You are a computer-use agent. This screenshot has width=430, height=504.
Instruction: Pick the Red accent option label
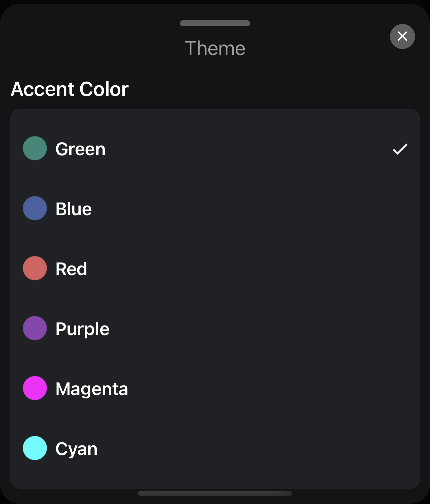tap(71, 269)
